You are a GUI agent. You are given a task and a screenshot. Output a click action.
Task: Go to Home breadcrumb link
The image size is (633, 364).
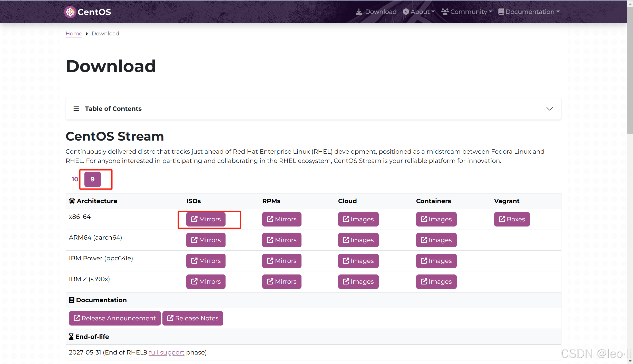point(74,34)
